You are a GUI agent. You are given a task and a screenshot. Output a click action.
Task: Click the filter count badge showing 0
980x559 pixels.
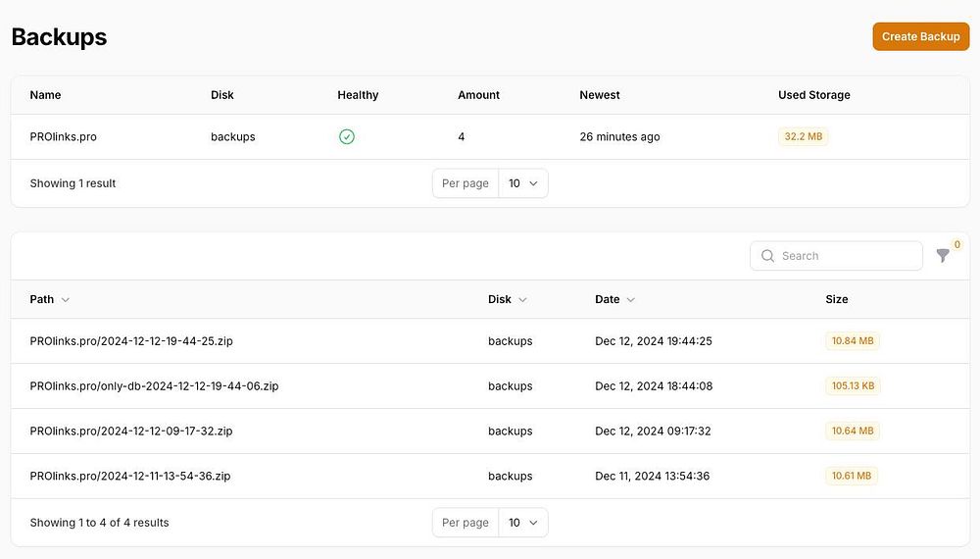956,245
